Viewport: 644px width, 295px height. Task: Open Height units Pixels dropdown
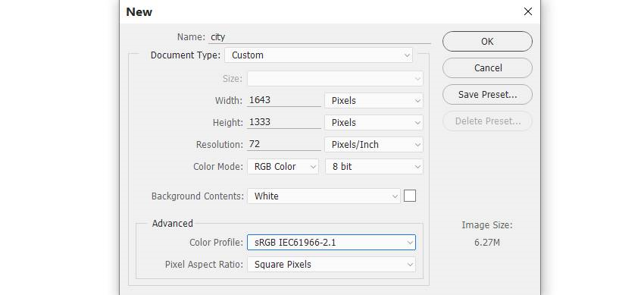374,122
